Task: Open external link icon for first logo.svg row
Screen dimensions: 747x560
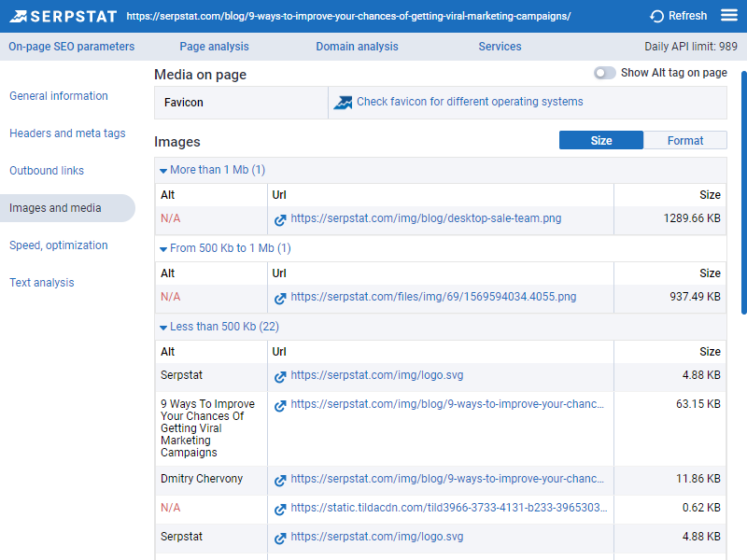Action: (x=280, y=377)
